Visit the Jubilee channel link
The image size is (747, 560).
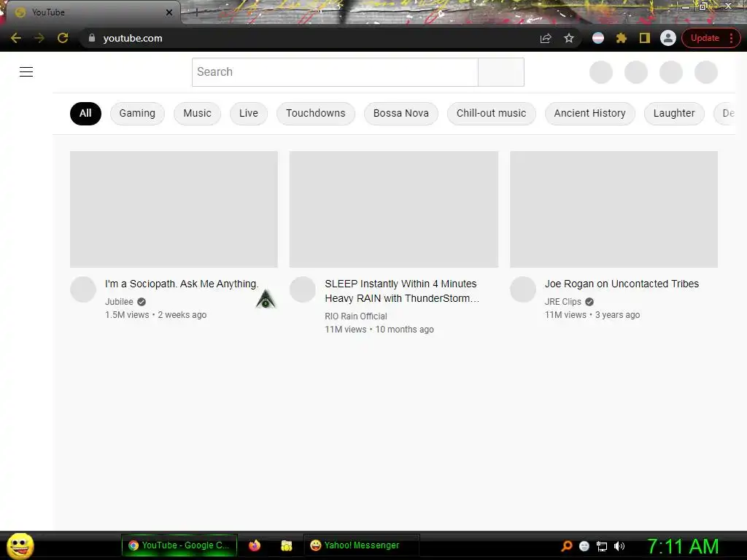pos(119,301)
